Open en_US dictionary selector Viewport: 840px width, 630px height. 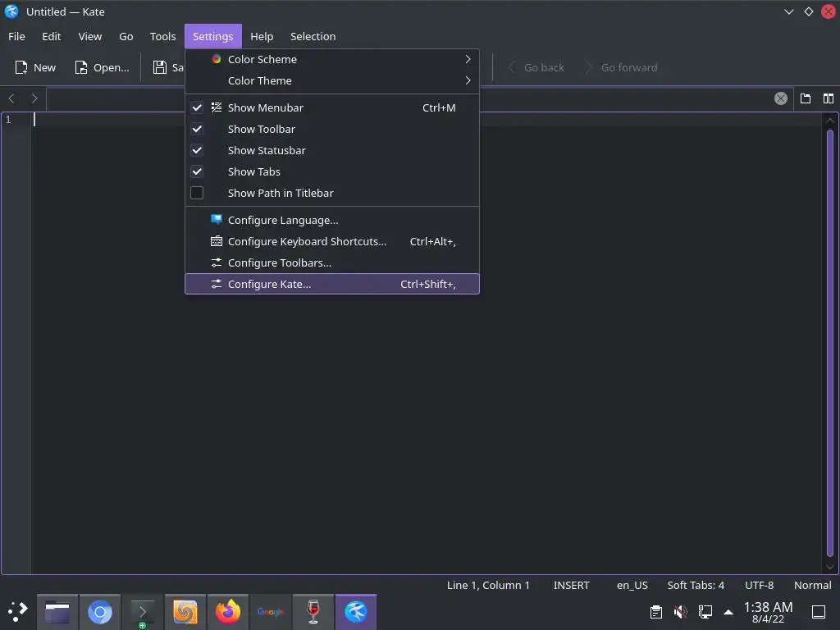point(632,586)
